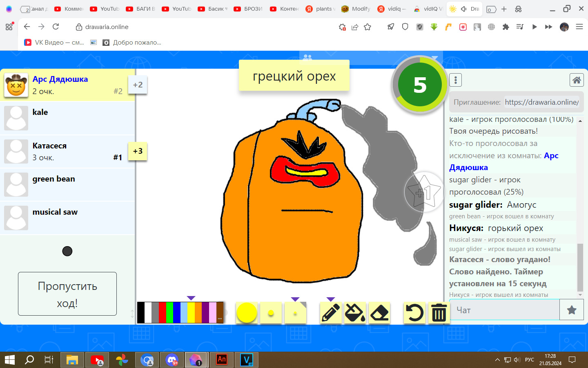Click the invitation link field

541,102
